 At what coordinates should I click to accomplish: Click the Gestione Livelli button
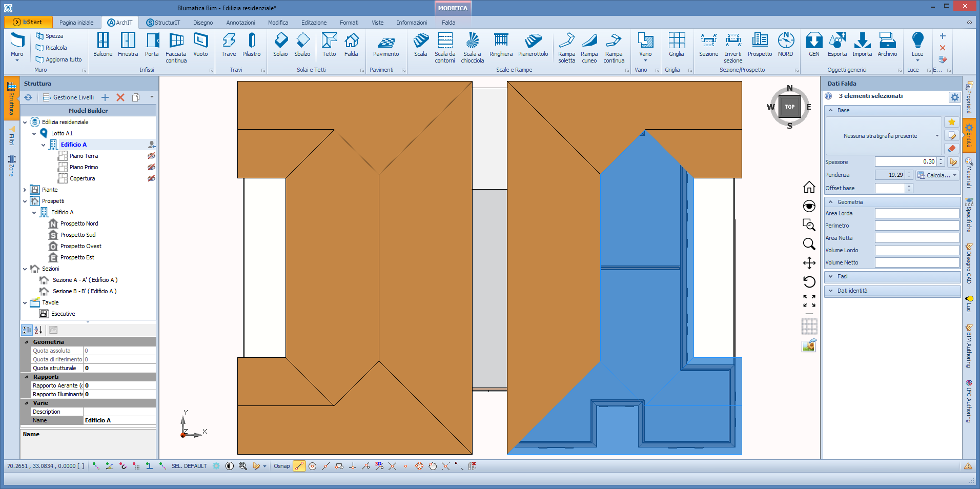point(68,97)
